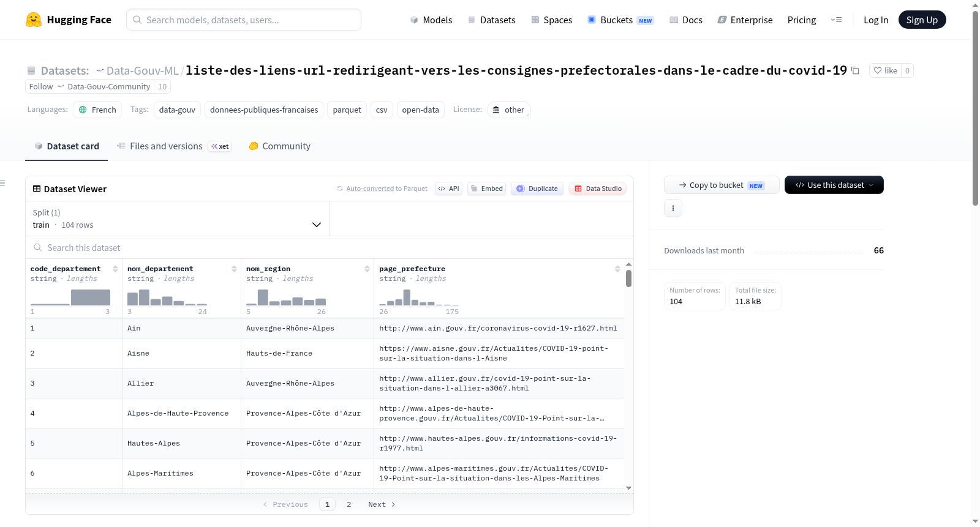Click the Duplicate button
Image resolution: width=980 pixels, height=527 pixels.
[x=537, y=189]
